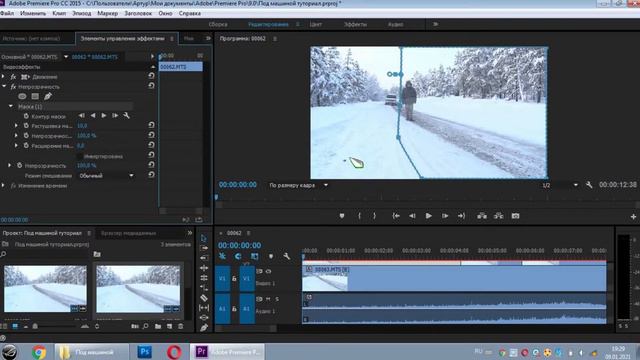Toggle Opacity effect fx switch

[x=13, y=87]
